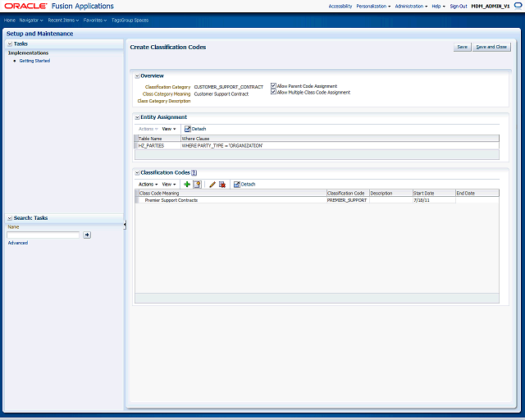Click the End Date column header
525x420 pixels.
(477, 194)
